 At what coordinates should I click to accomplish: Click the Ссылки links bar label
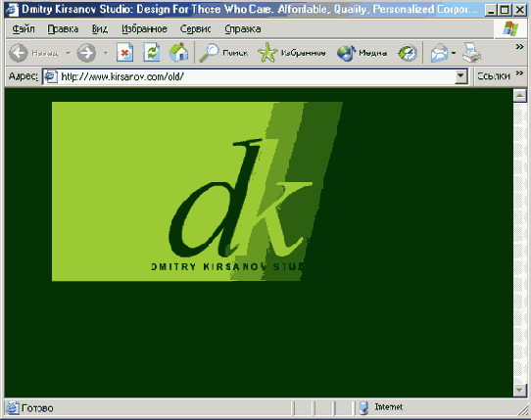tap(494, 76)
